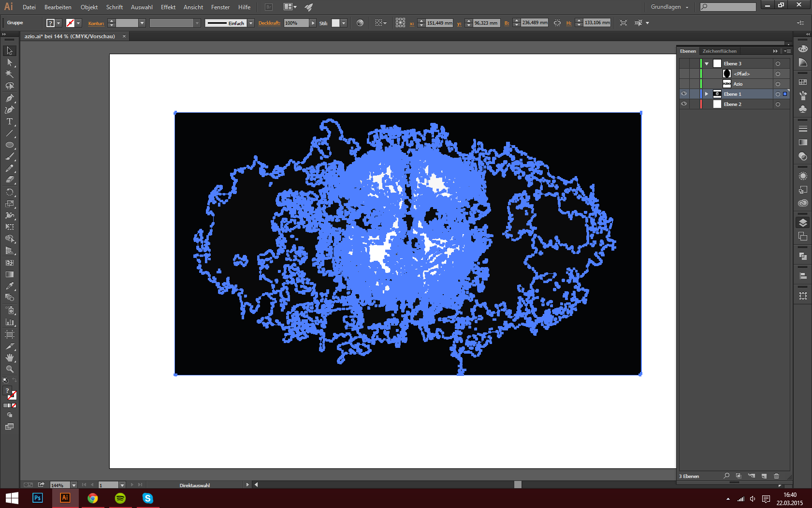Show the Azio sublayer visibility box
This screenshot has height=508, width=812.
click(x=684, y=84)
